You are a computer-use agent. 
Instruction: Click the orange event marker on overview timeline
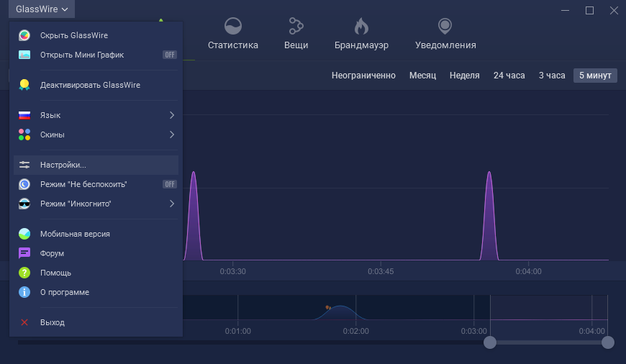(x=328, y=307)
